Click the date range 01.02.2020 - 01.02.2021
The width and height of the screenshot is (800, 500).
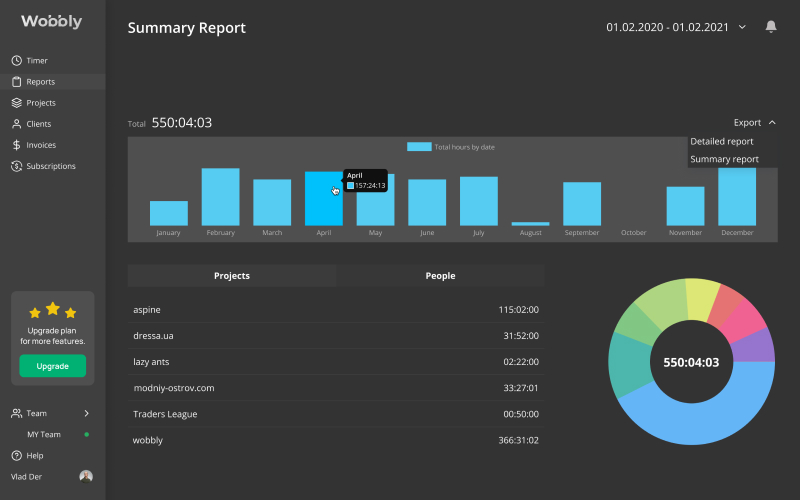pyautogui.click(x=667, y=27)
